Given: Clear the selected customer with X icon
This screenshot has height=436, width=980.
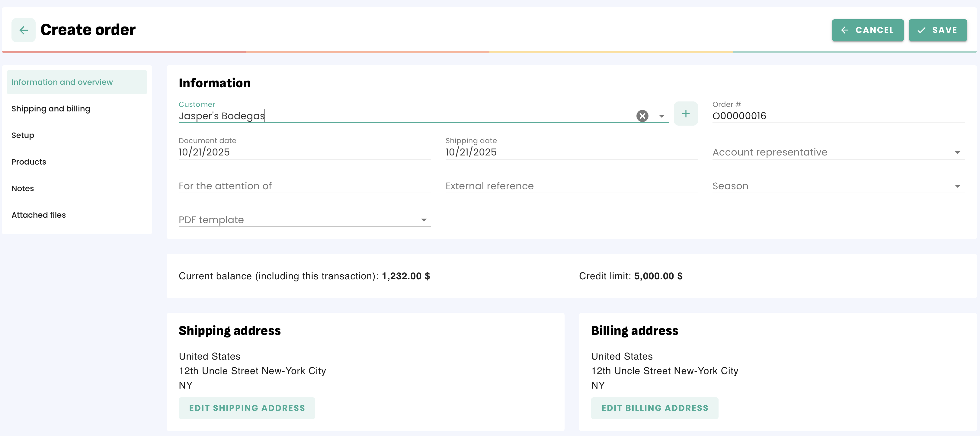Looking at the screenshot, I should 642,116.
